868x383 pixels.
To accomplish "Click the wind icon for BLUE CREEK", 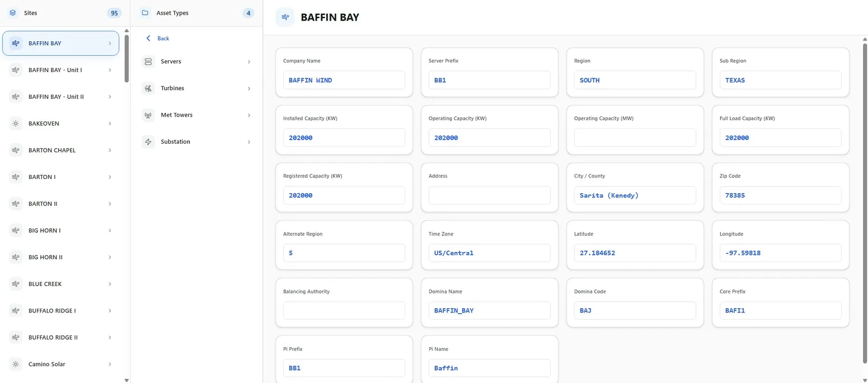I will click(16, 284).
